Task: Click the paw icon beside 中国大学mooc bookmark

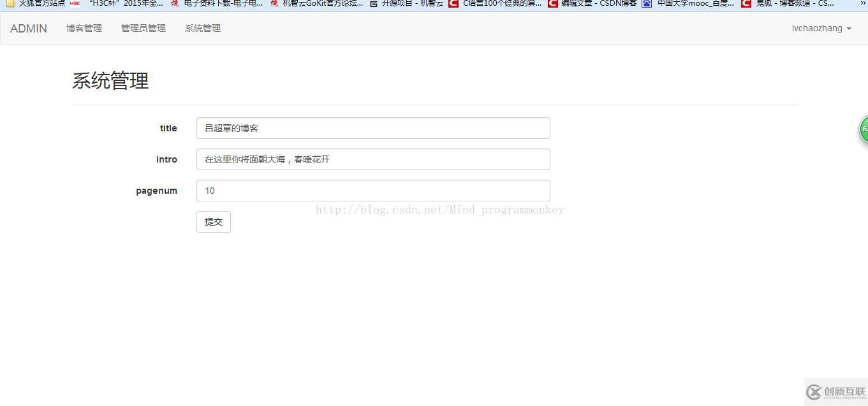Action: pos(646,3)
